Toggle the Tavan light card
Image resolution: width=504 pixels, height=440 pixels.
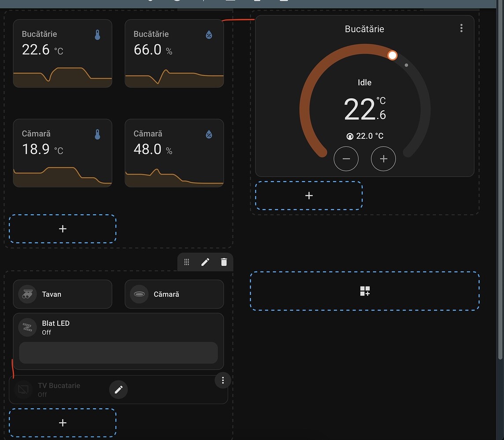coord(62,294)
